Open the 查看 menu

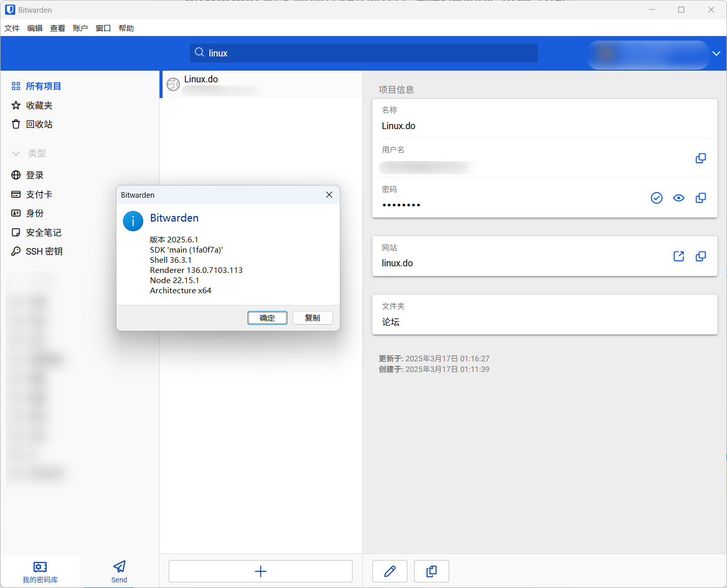pos(57,28)
